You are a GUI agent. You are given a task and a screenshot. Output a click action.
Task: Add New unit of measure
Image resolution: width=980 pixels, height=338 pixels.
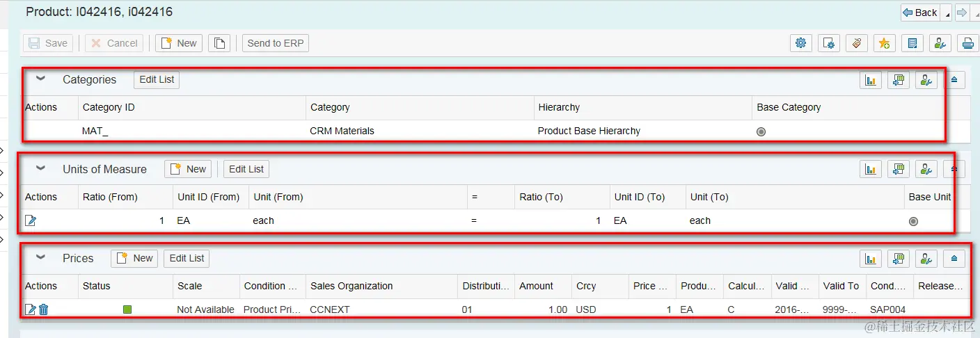188,169
